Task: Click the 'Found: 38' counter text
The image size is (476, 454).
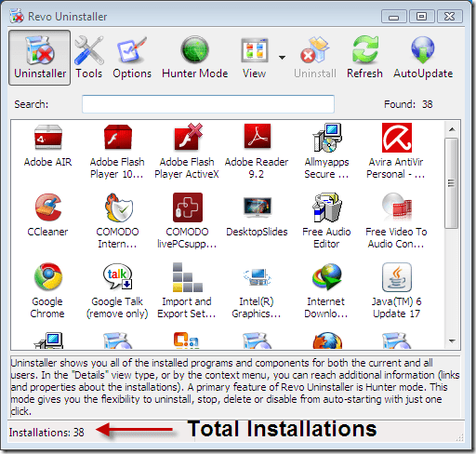Action: pos(408,104)
